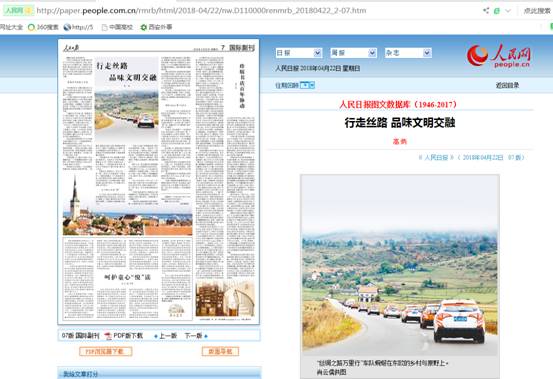Click the address bar URL field
The width and height of the screenshot is (553, 379).
pyautogui.click(x=201, y=11)
